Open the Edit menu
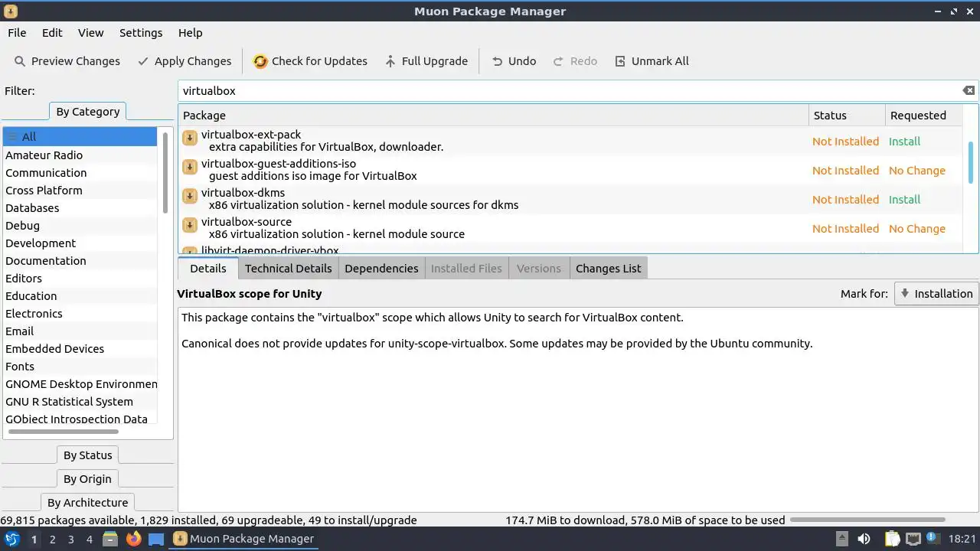Image resolution: width=980 pixels, height=551 pixels. coord(52,33)
